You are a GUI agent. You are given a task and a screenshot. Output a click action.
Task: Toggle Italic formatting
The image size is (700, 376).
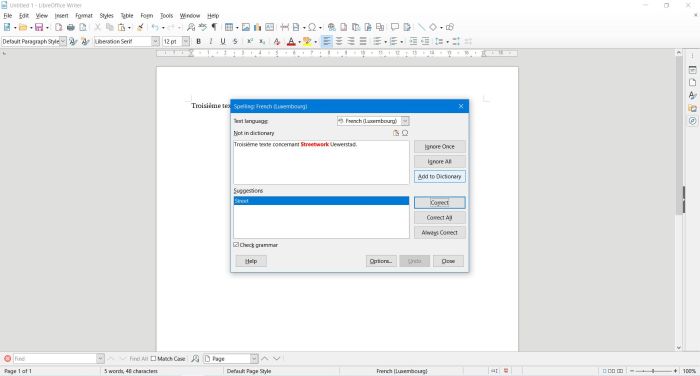[x=211, y=42]
